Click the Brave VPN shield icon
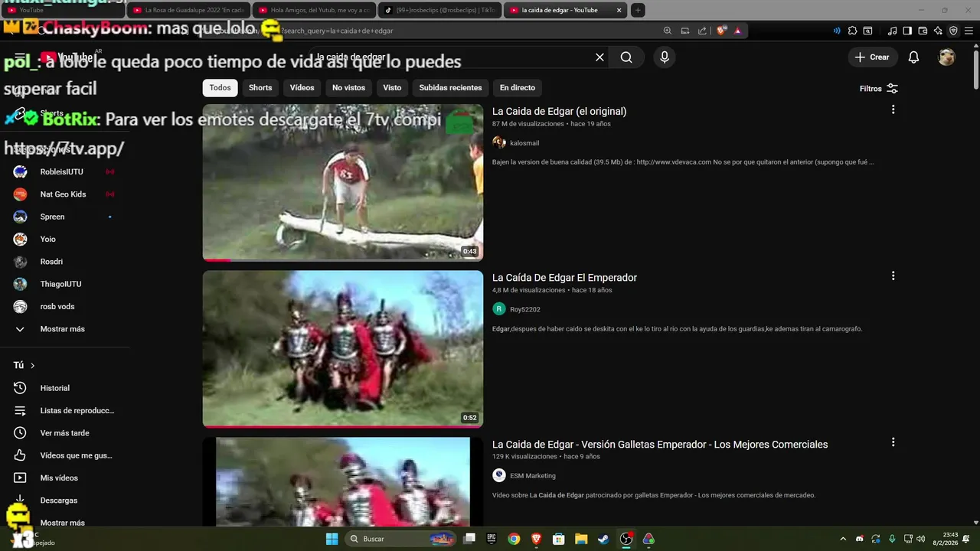 [953, 31]
